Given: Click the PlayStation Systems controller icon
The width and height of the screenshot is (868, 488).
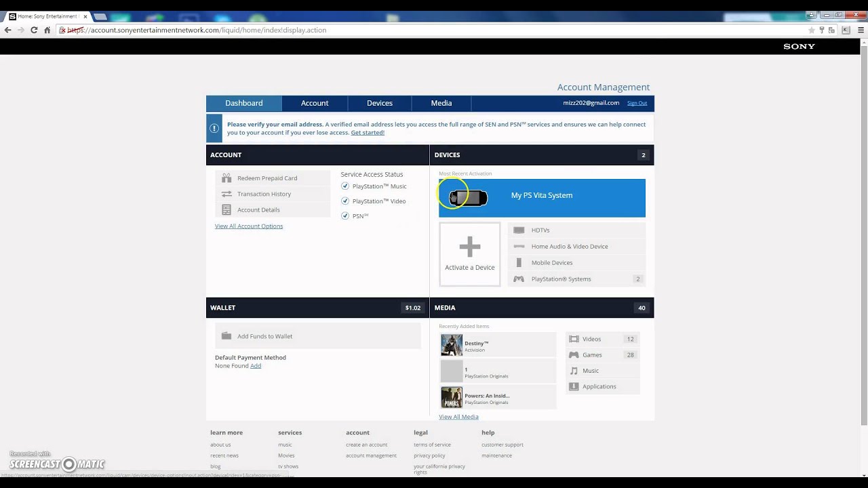Looking at the screenshot, I should (x=519, y=279).
